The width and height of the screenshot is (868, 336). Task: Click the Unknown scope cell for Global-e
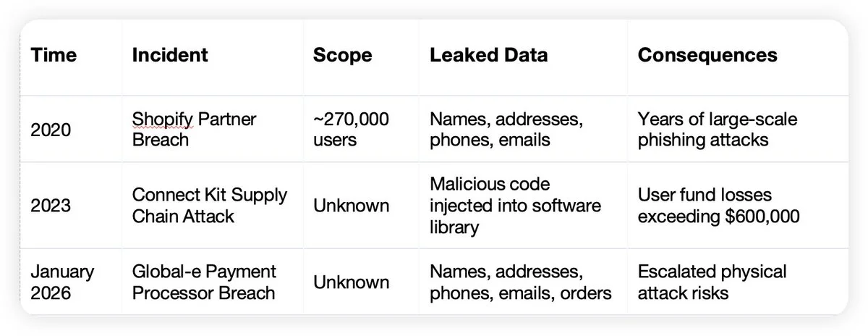click(351, 282)
